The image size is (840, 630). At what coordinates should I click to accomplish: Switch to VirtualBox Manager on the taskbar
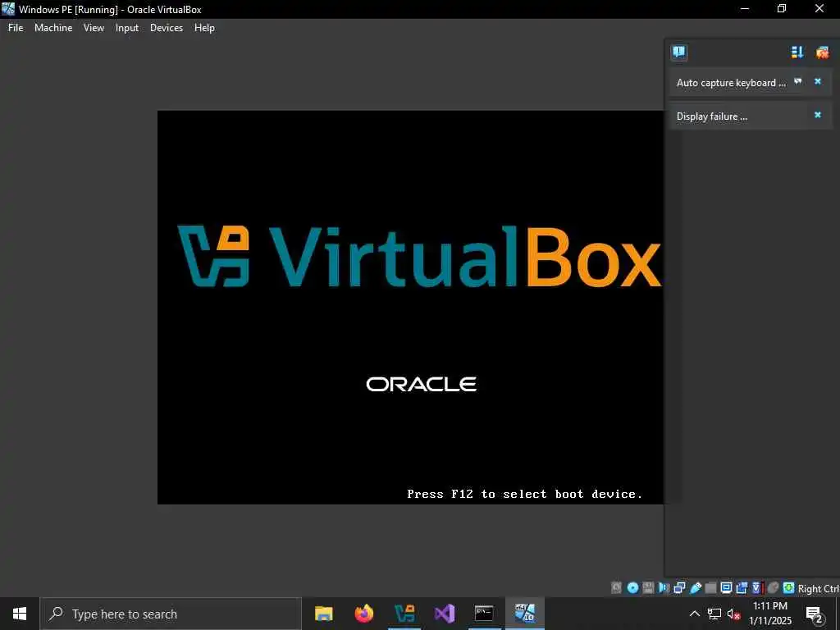404,614
